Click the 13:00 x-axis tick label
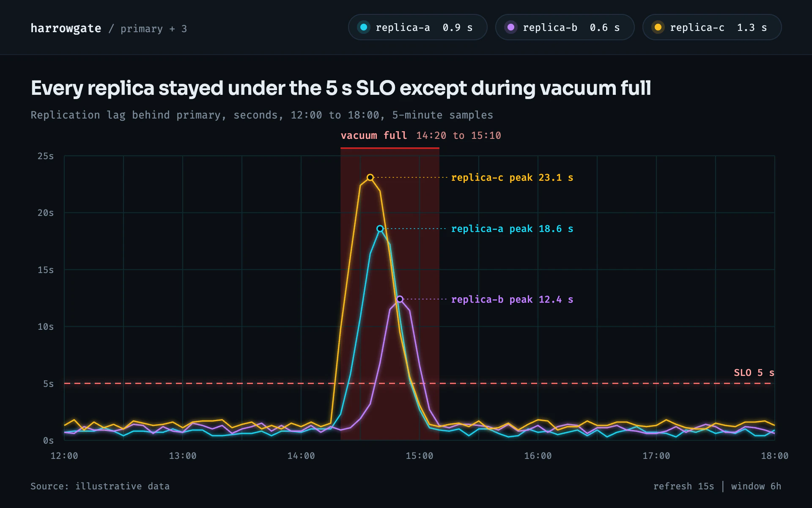Screen dimensions: 812x508 183,456
